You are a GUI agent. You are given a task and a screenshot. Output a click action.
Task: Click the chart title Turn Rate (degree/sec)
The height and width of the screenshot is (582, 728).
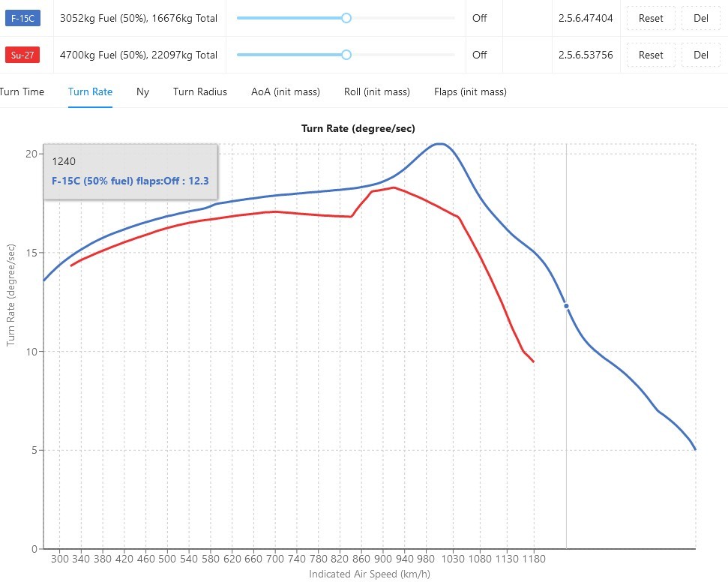(x=358, y=128)
